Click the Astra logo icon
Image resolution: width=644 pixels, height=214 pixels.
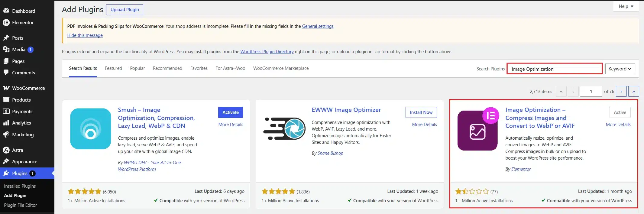point(6,150)
